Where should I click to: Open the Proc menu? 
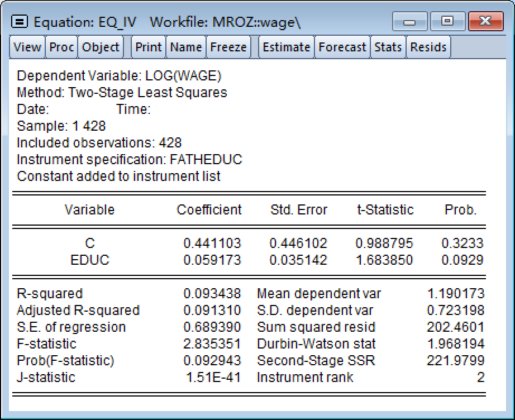coord(61,47)
